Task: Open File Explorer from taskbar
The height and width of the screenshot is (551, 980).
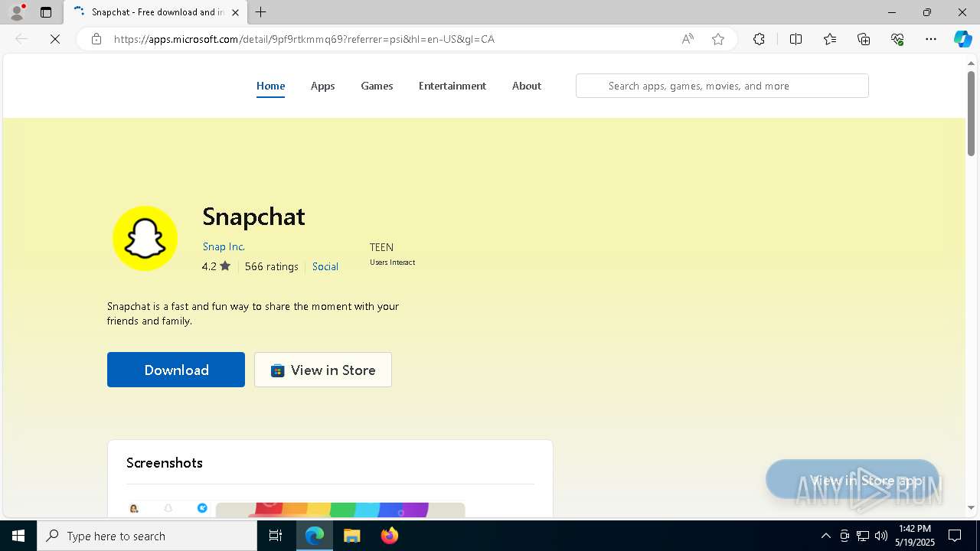Action: [x=352, y=536]
